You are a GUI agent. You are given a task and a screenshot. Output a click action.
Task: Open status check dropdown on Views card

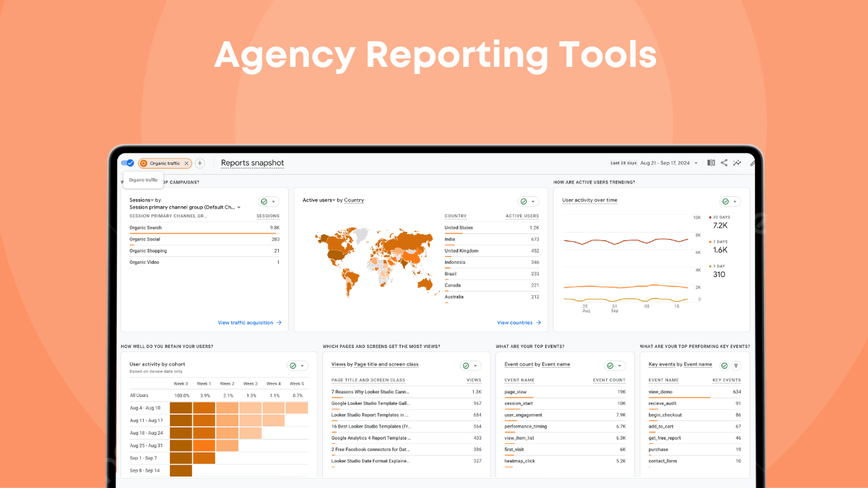[x=471, y=366]
